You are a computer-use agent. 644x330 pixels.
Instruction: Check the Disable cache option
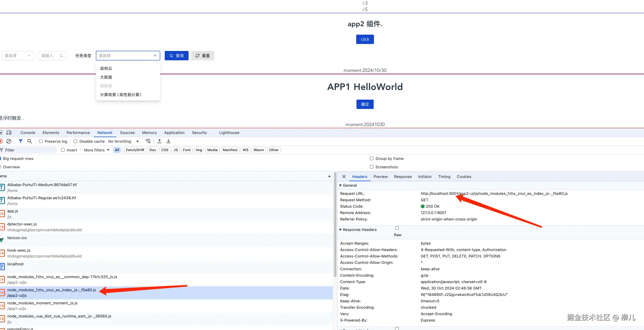tap(75, 141)
